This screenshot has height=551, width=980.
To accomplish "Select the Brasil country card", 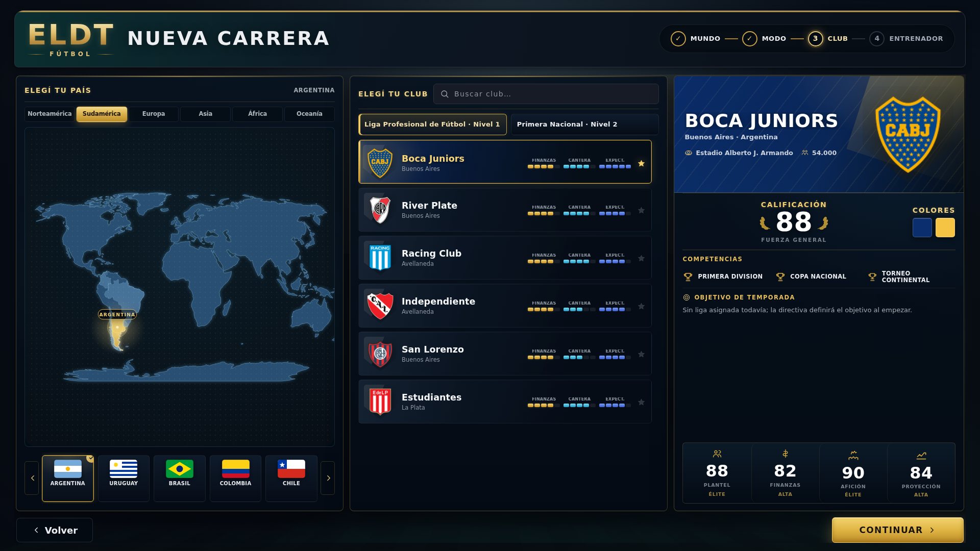I will (x=180, y=478).
